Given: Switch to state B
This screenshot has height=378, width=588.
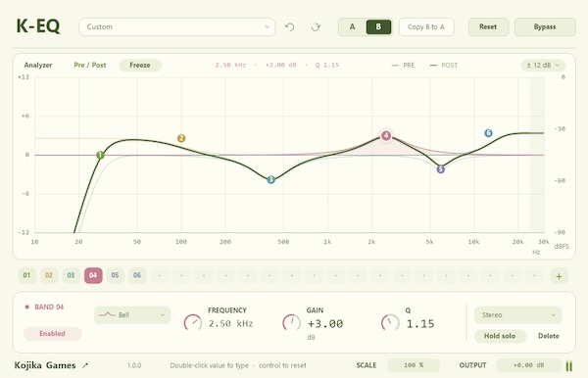Looking at the screenshot, I should [378, 27].
